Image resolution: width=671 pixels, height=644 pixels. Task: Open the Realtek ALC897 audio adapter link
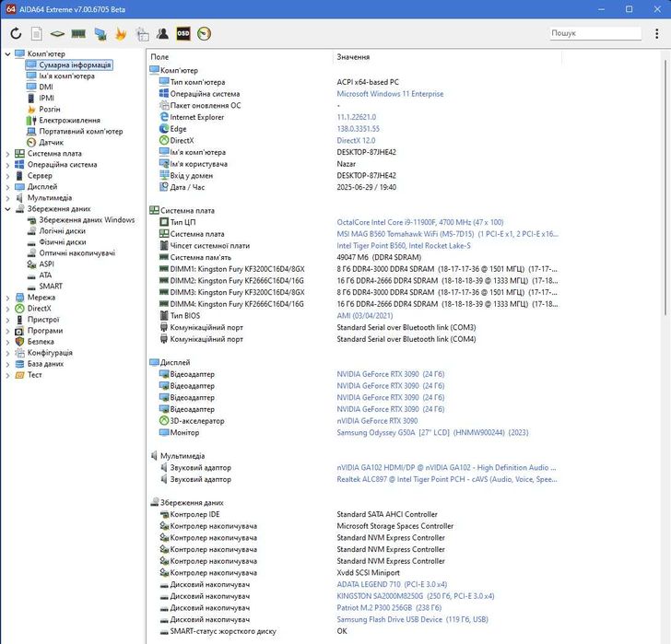tap(447, 479)
